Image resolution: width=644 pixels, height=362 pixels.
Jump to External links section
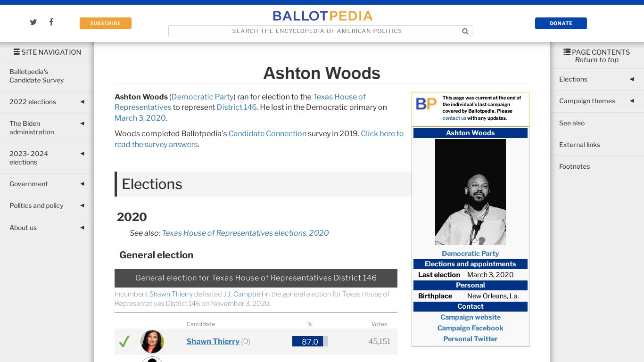tap(579, 145)
